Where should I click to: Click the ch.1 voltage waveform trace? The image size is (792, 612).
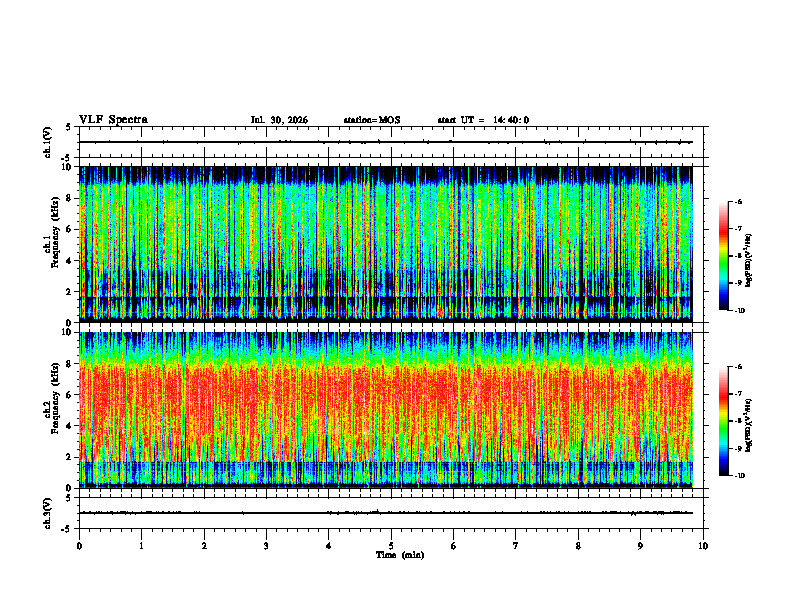386,142
